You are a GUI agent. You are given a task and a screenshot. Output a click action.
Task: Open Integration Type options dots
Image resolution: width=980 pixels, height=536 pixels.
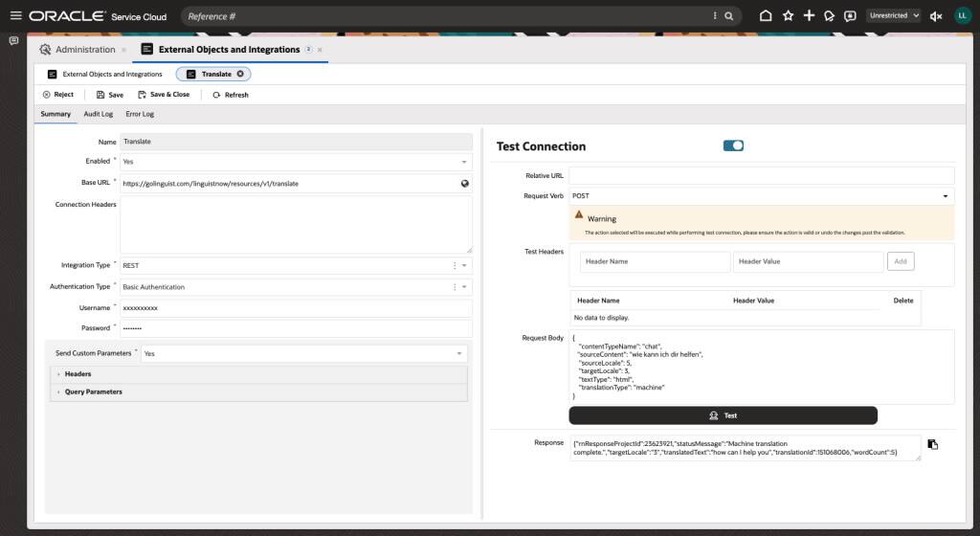[x=455, y=265]
